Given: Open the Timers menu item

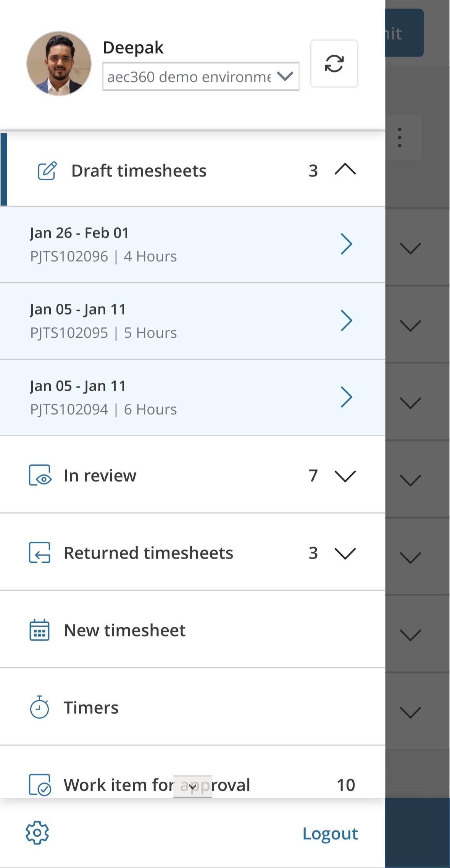Looking at the screenshot, I should click(91, 708).
